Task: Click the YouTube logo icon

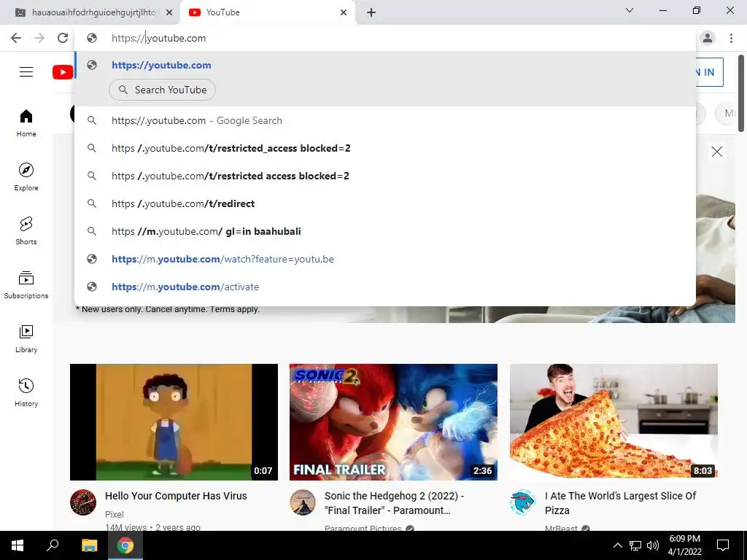Action: (x=63, y=72)
